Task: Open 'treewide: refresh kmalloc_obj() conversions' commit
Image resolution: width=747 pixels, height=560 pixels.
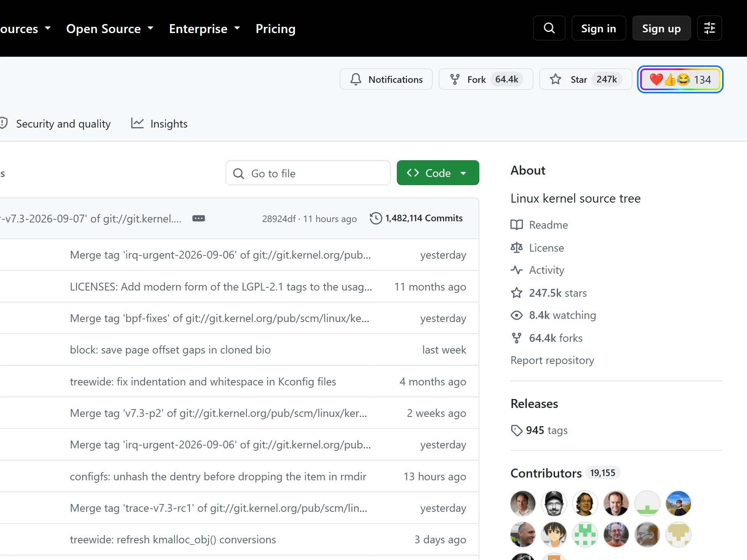Action: [173, 539]
